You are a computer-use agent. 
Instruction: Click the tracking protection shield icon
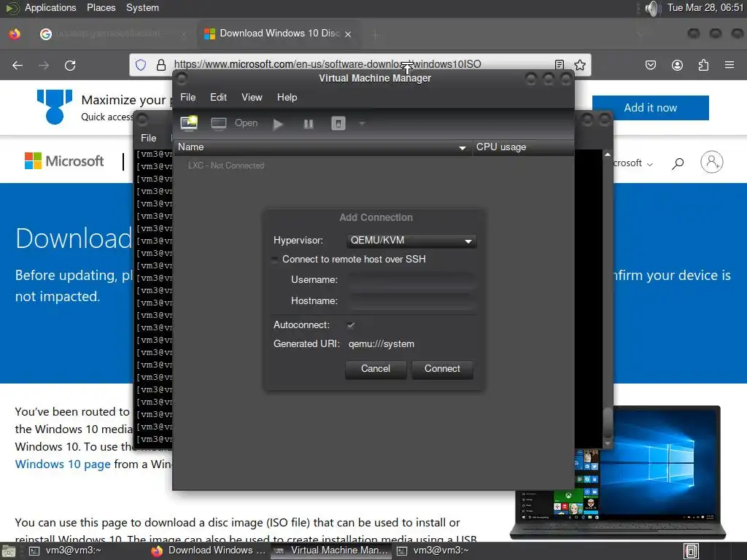[141, 65]
